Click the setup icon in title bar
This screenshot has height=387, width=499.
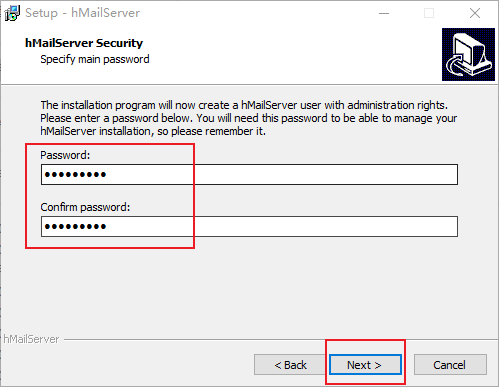13,13
